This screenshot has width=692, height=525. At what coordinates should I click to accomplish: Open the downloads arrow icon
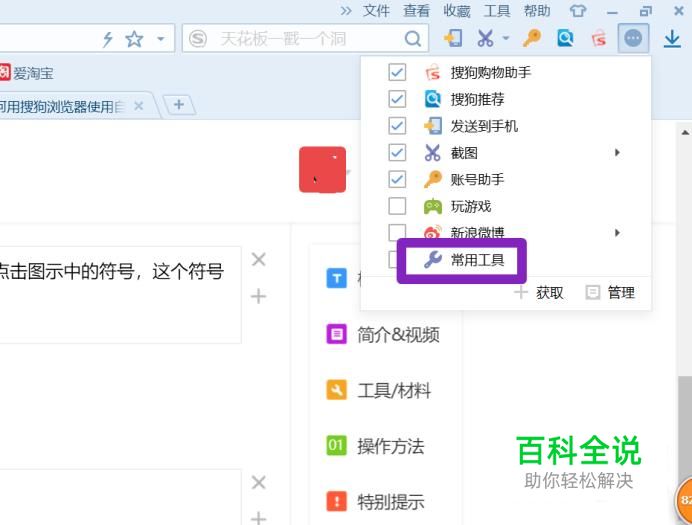click(x=672, y=38)
